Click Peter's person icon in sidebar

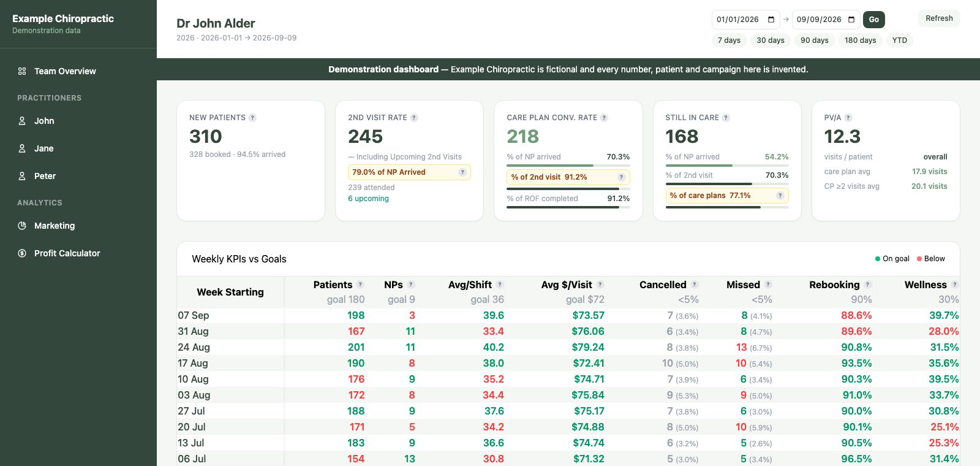tap(22, 176)
